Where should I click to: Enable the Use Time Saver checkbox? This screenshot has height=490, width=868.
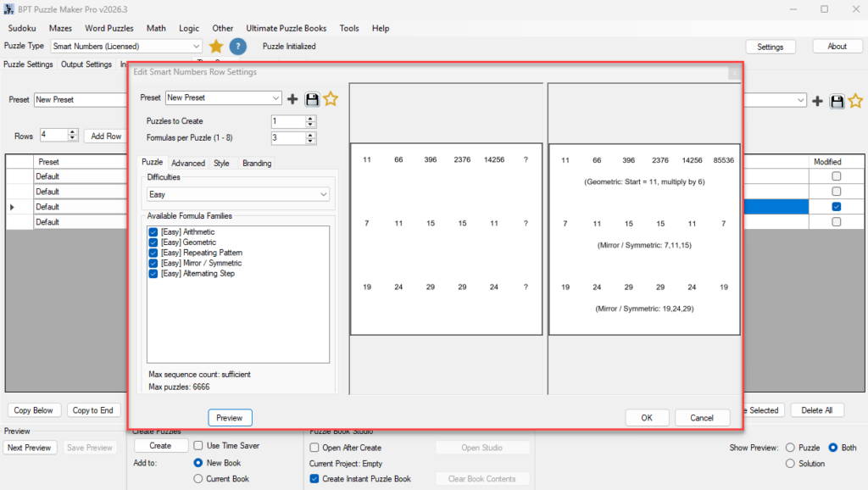tap(198, 445)
